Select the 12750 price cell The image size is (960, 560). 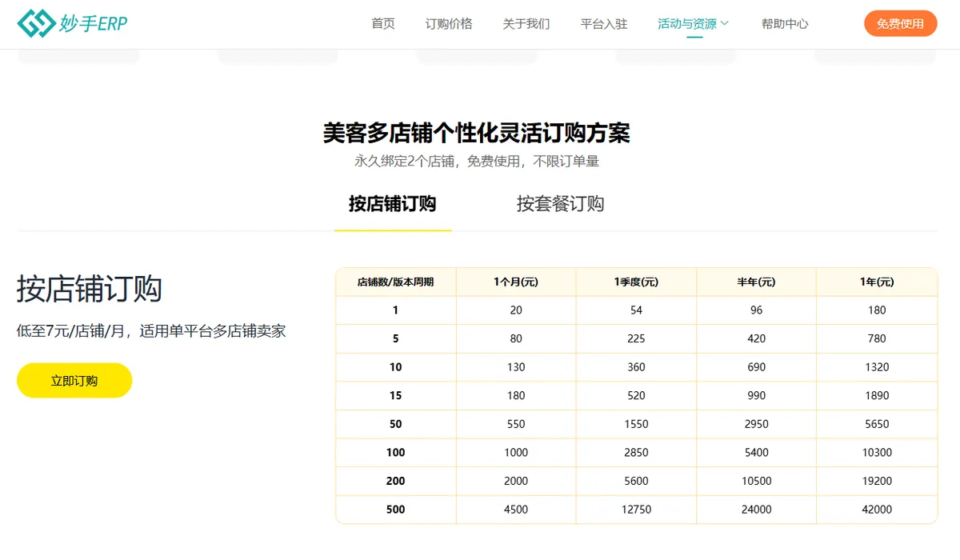(x=636, y=510)
